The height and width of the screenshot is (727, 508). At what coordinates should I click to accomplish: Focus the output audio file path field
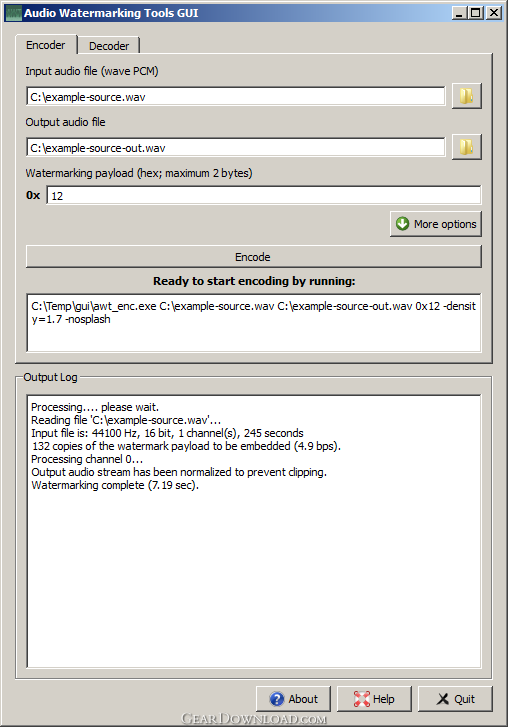235,147
